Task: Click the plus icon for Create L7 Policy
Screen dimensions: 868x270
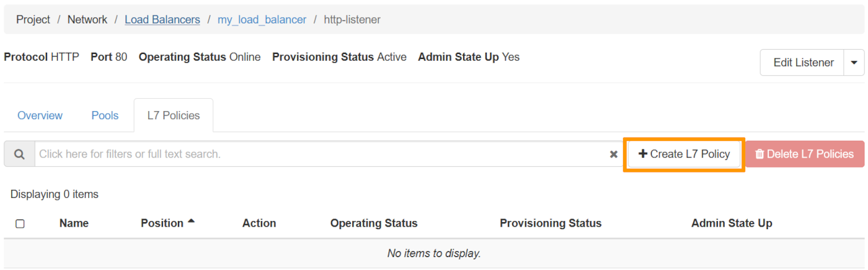Action: coord(643,154)
